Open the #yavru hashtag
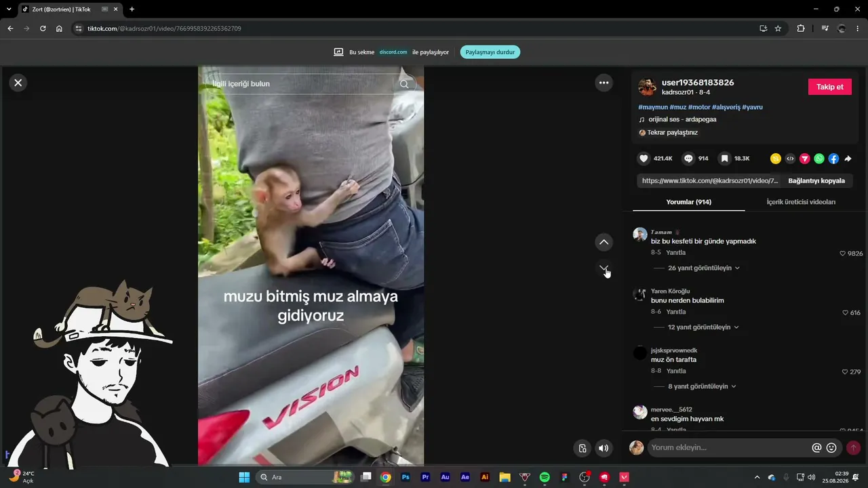Viewport: 868px width, 488px height. pos(753,107)
